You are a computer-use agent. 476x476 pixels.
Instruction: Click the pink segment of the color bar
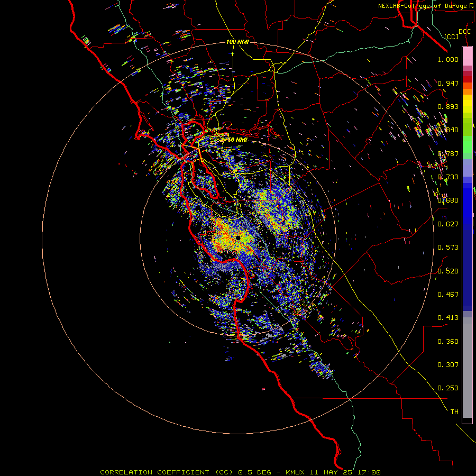coord(467,57)
